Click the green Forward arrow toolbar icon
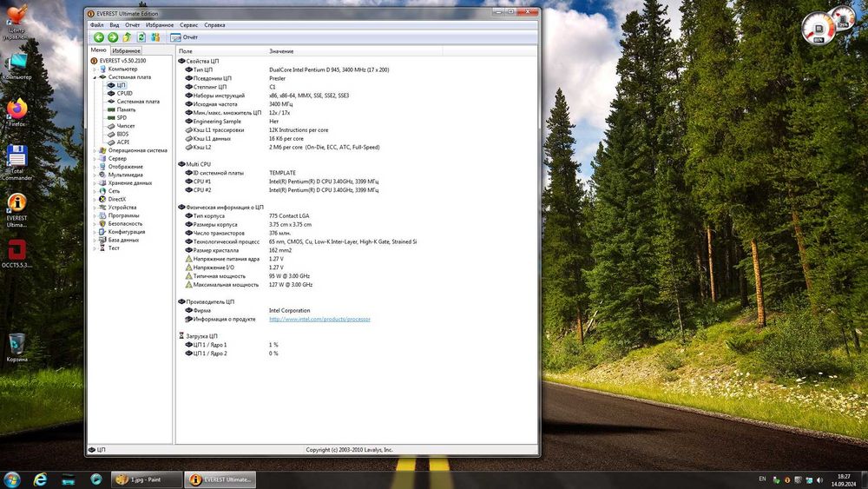Image resolution: width=868 pixels, height=489 pixels. coord(113,37)
